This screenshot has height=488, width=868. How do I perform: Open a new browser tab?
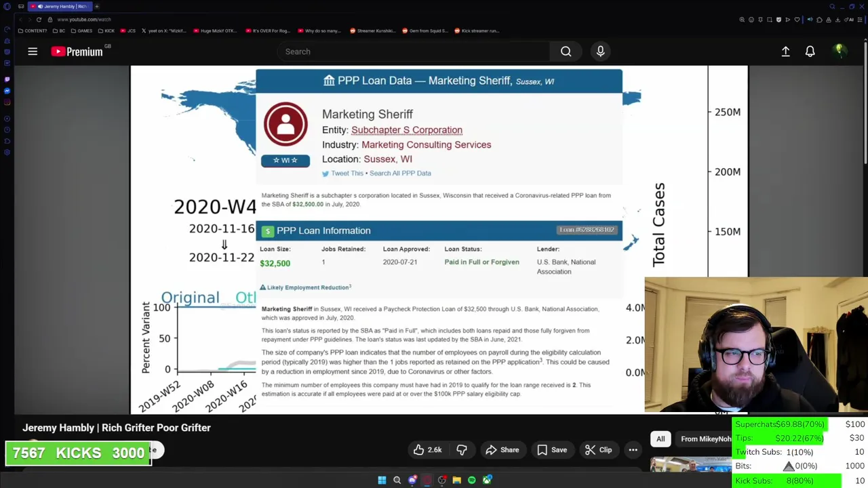[96, 6]
